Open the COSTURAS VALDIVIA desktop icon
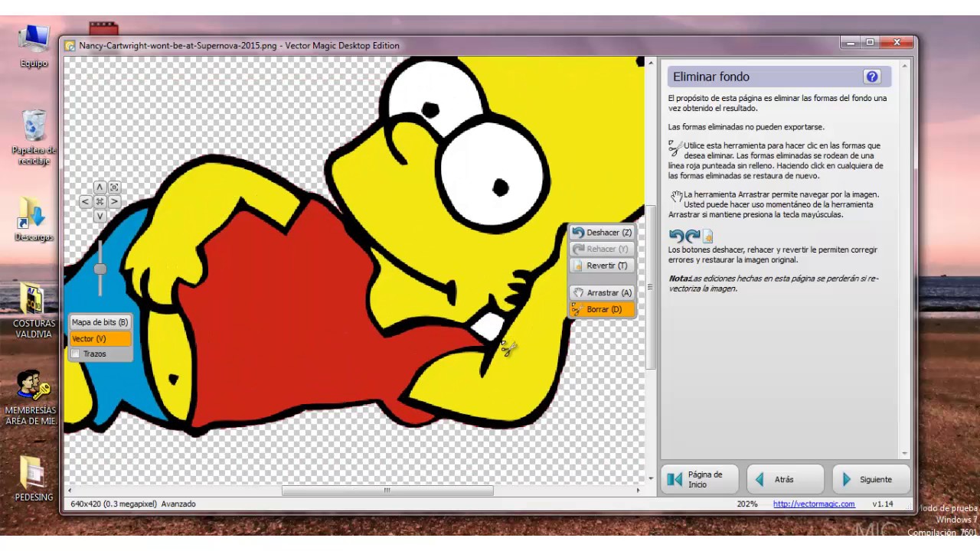This screenshot has height=551, width=980. pos(33,311)
